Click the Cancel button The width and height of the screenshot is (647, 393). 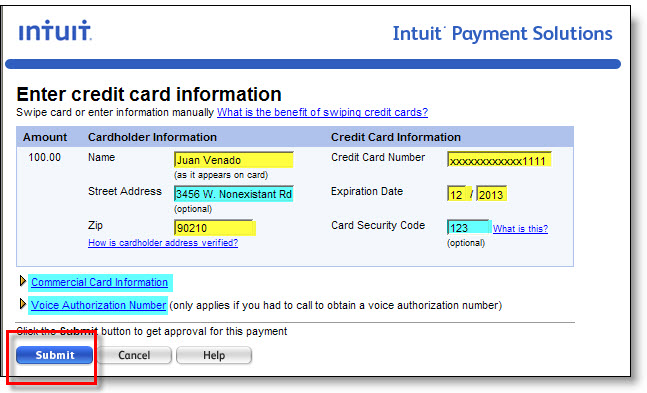(x=134, y=355)
